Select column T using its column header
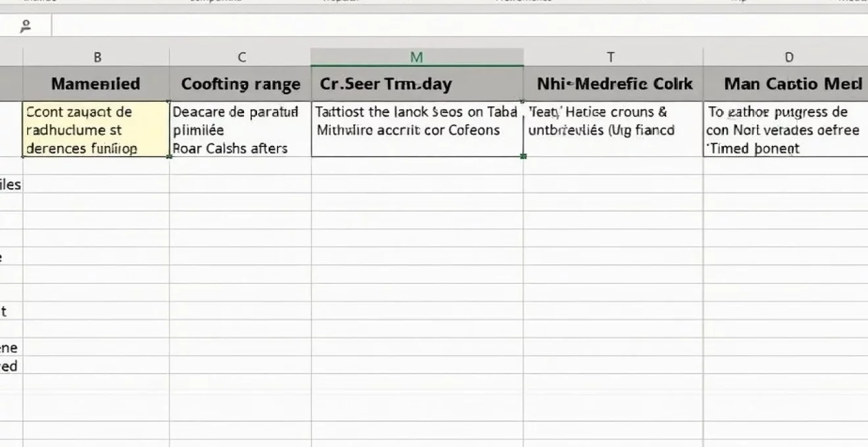 click(611, 57)
